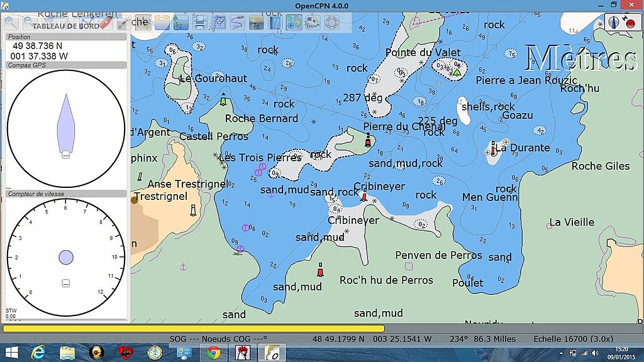Zoom in on the chart
The image size is (644, 362).
tap(11, 22)
